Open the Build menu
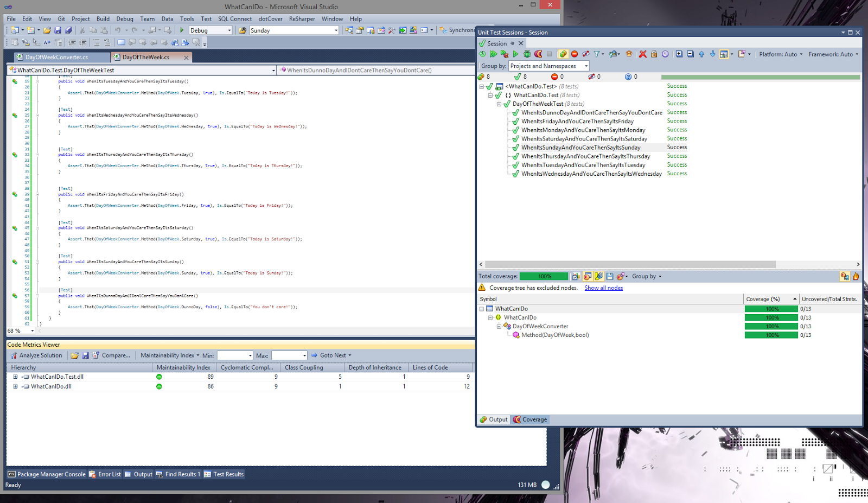 point(103,18)
